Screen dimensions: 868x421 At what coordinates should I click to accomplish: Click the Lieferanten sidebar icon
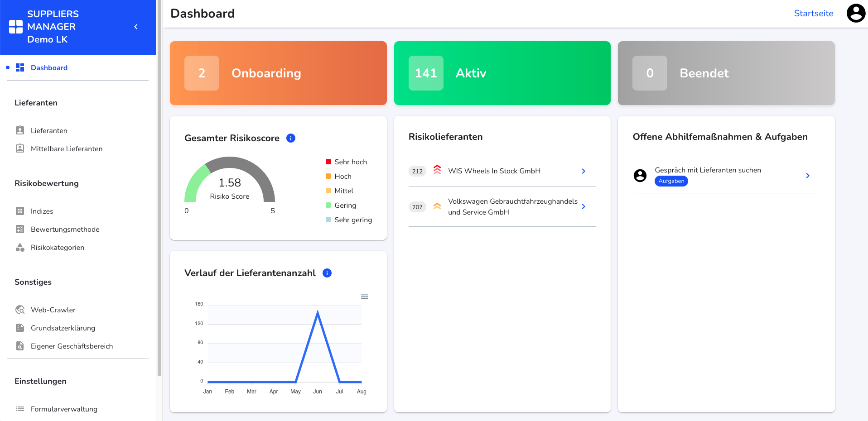[20, 130]
